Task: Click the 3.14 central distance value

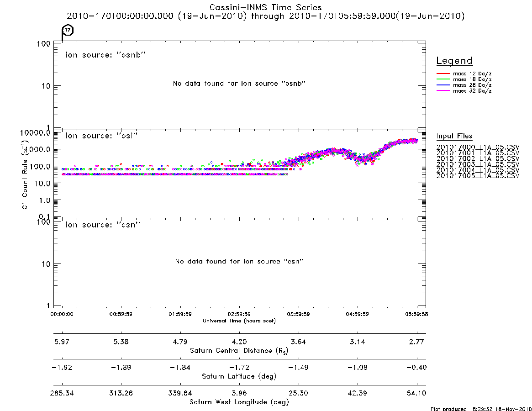Action: [357, 342]
